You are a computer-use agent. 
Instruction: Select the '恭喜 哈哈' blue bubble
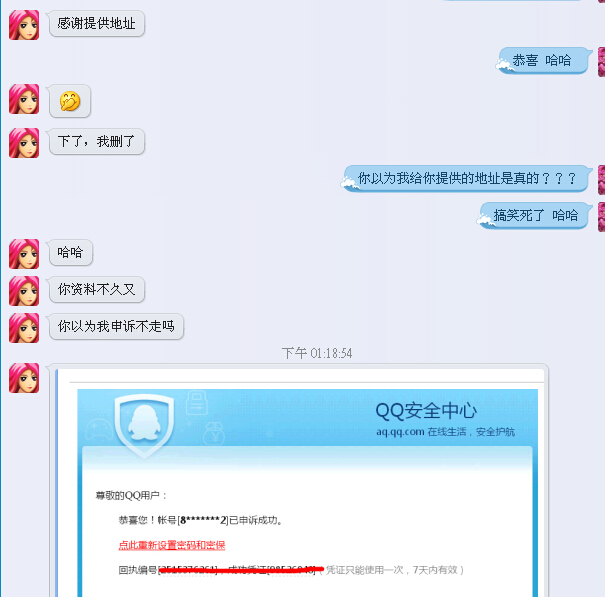(543, 61)
